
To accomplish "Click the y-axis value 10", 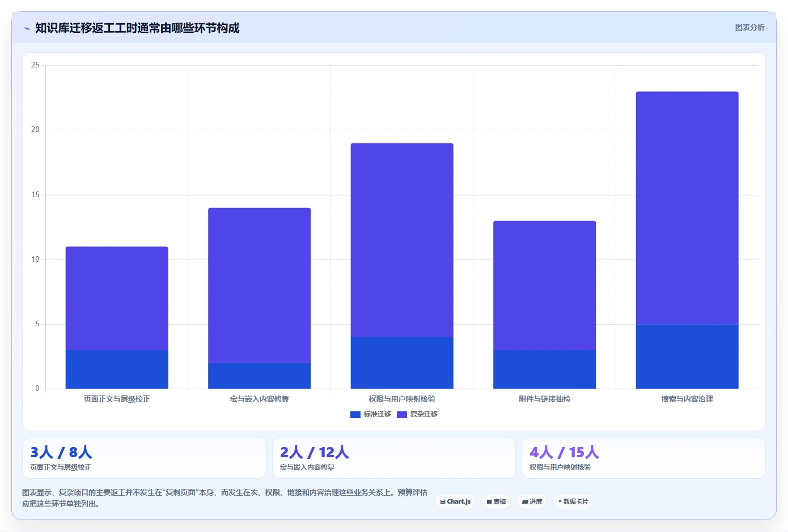I will pyautogui.click(x=35, y=259).
